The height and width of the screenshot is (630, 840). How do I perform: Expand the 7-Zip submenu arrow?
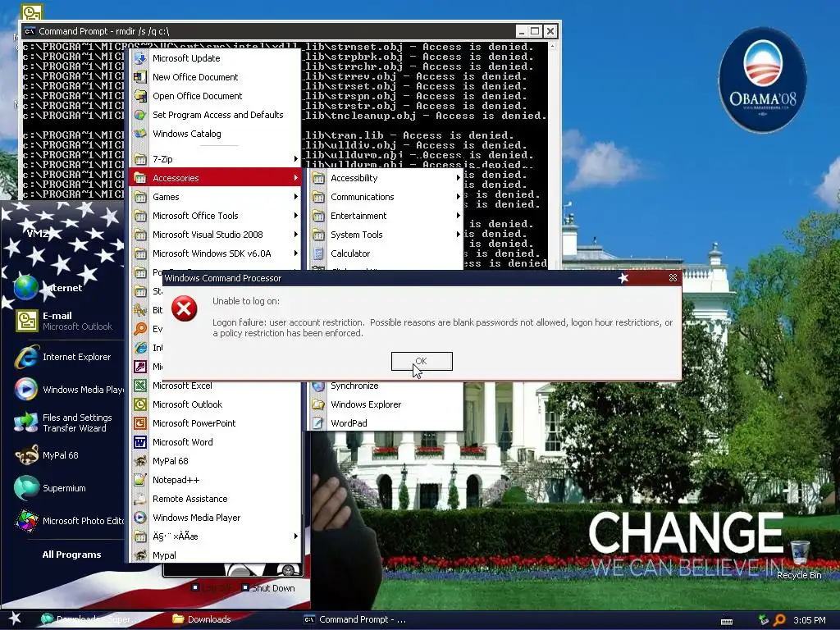click(x=295, y=159)
